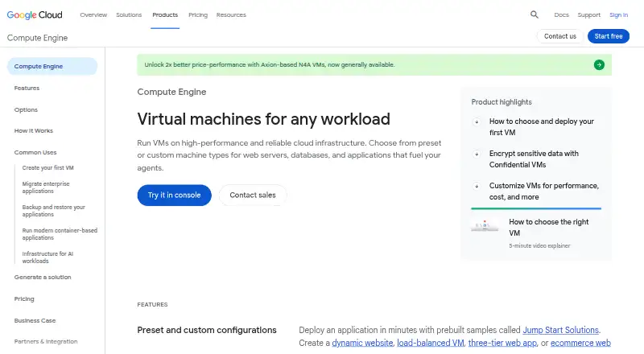Jump to Pricing in the sidebar
The width and height of the screenshot is (644, 354).
coord(24,299)
